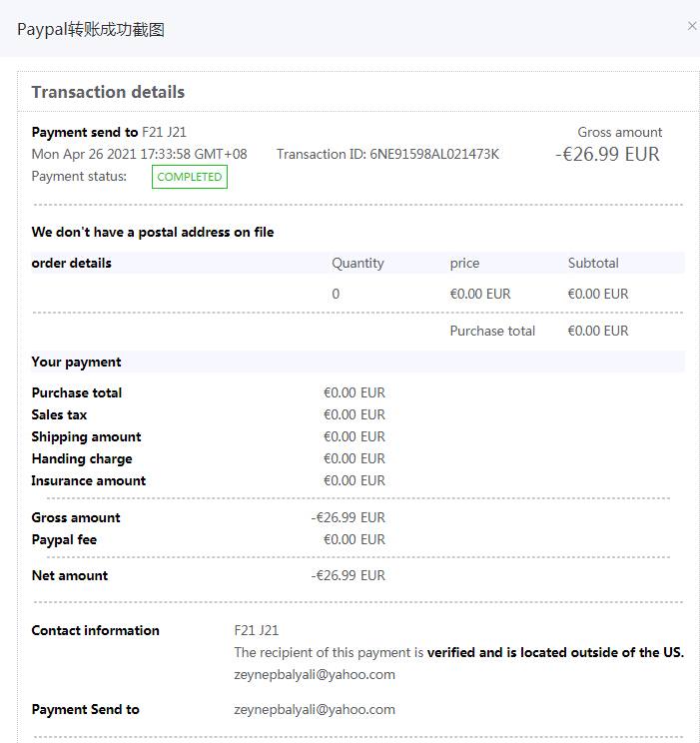The image size is (700, 743).
Task: Select the Transaction ID 6NE91598AL021473K
Action: (x=434, y=154)
